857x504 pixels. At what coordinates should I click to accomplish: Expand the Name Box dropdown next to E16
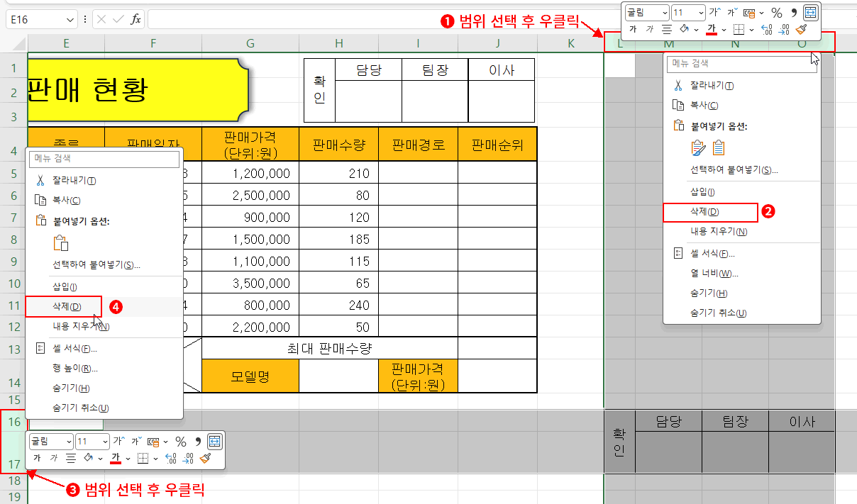click(x=70, y=20)
